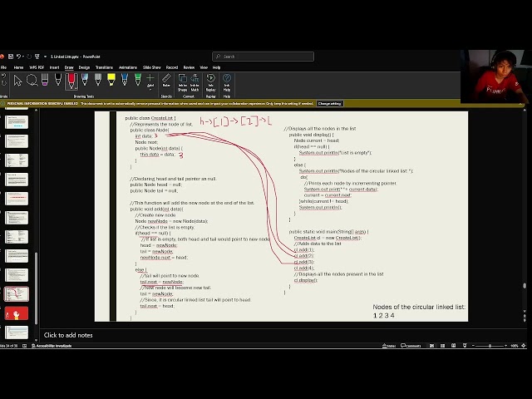The image size is (532, 399).
Task: Select the arrow Select Objects tool
Action: [17, 81]
